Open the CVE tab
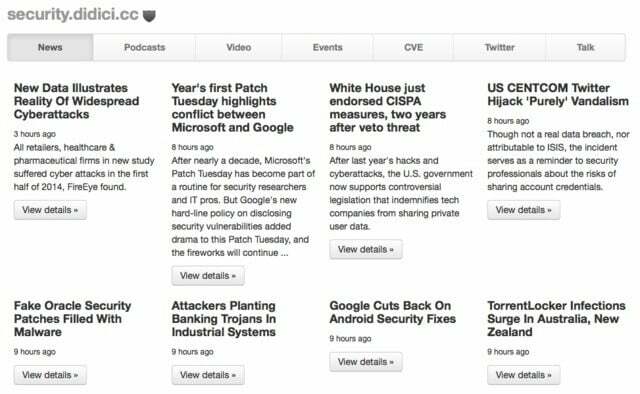The height and width of the screenshot is (394, 640). pos(413,47)
